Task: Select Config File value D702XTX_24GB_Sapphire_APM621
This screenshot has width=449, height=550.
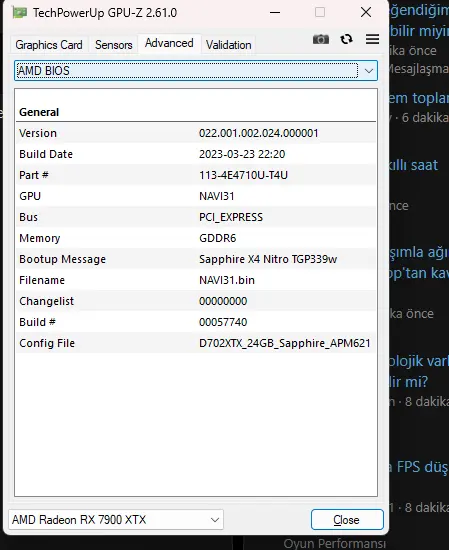Action: click(284, 343)
